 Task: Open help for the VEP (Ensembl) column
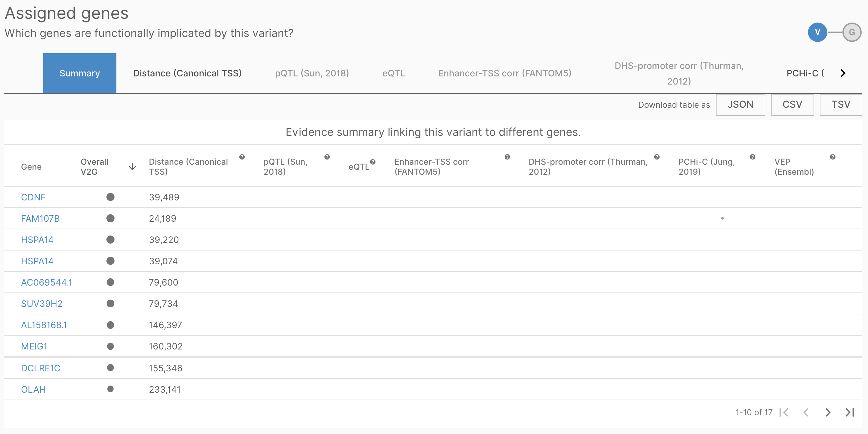coord(833,157)
